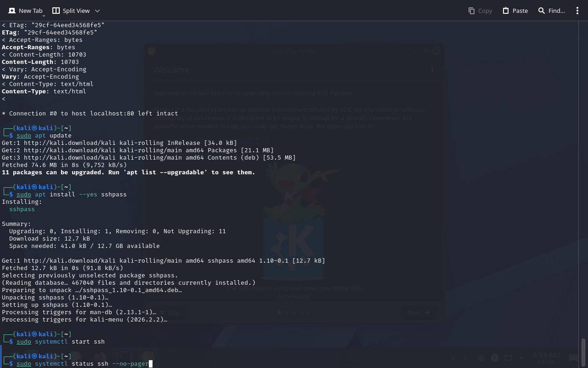Click the Split View toolbar button
This screenshot has height=368, width=588.
(71, 11)
